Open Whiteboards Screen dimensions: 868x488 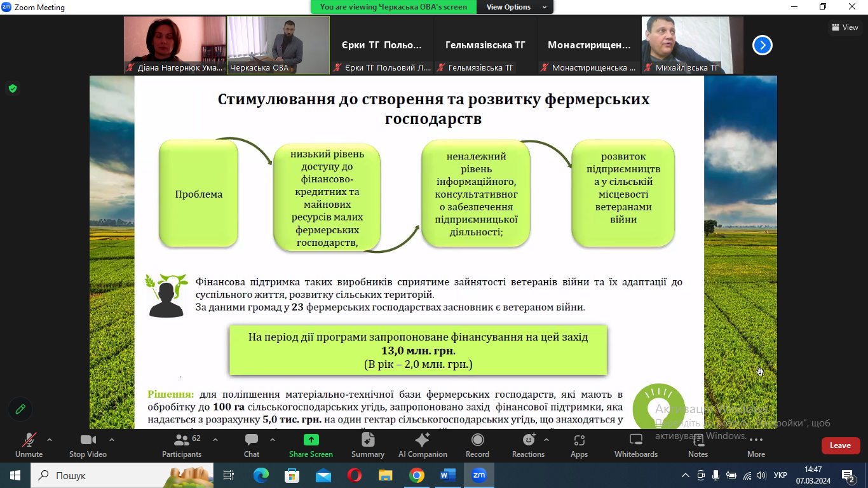[636, 445]
